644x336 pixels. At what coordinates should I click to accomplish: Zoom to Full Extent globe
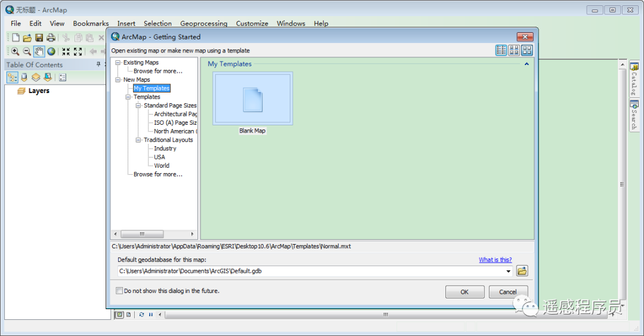point(51,51)
